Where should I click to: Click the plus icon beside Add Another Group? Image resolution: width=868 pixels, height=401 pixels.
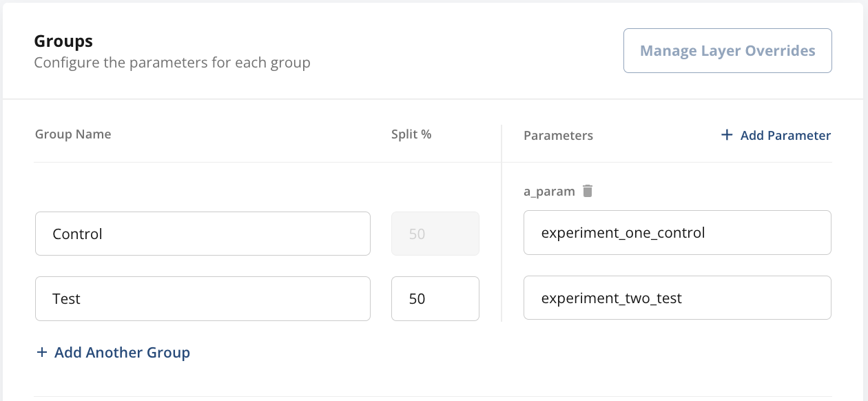click(x=42, y=352)
